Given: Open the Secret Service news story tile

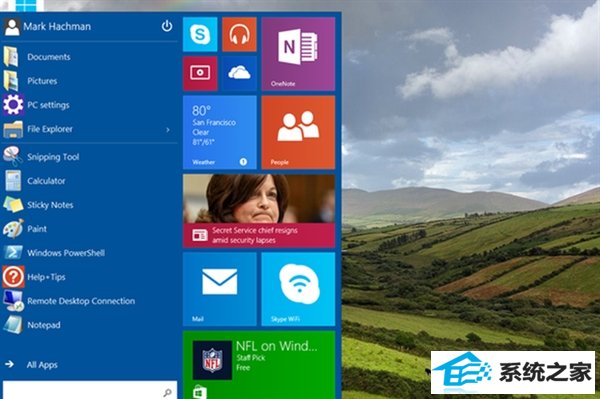Looking at the screenshot, I should click(x=259, y=211).
